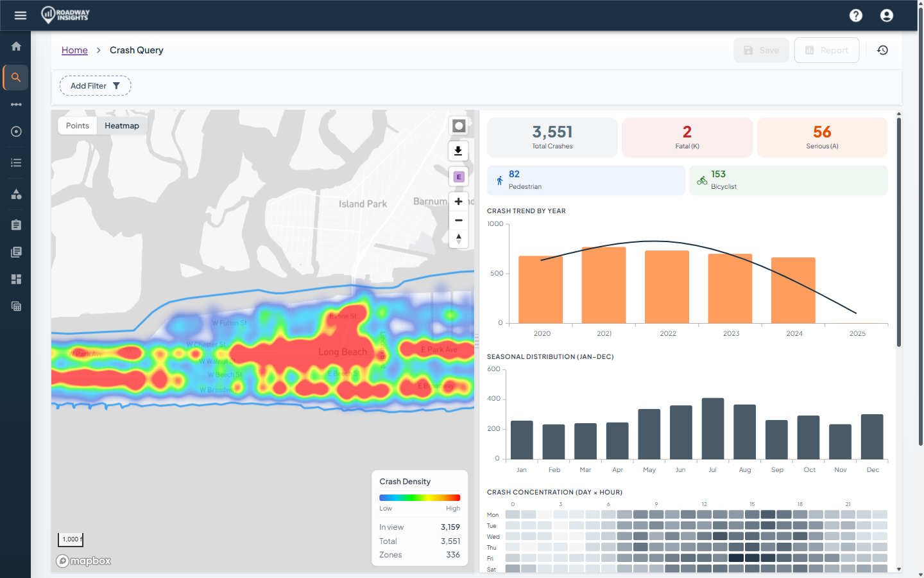Click the Crash Density color gradient bar
The height and width of the screenshot is (578, 924).
click(x=420, y=497)
